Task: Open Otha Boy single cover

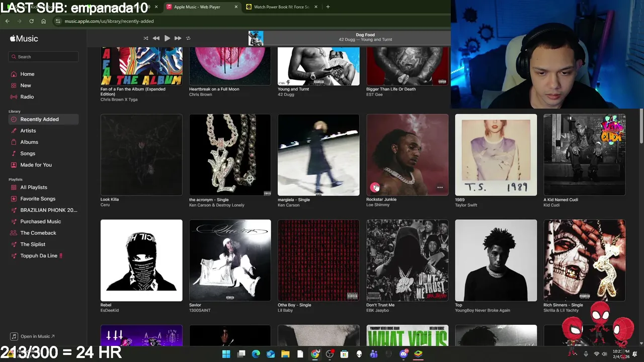Action: click(x=318, y=260)
